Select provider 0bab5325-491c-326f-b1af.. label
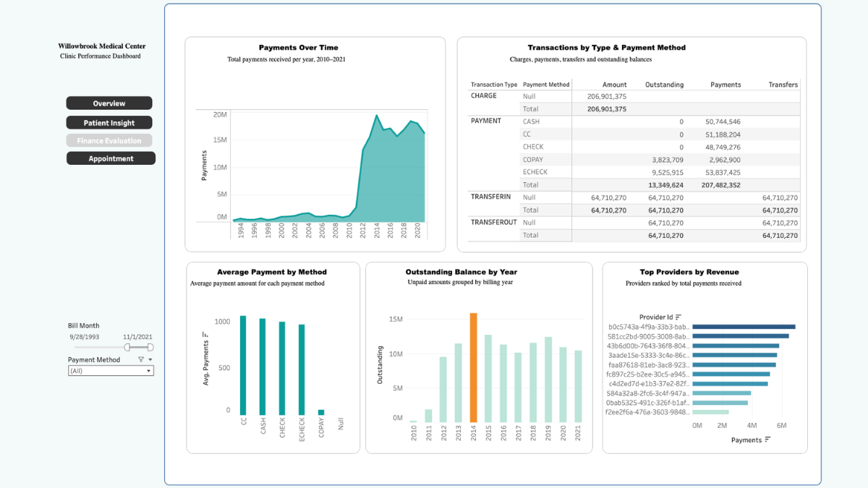The height and width of the screenshot is (488, 868). (x=649, y=403)
